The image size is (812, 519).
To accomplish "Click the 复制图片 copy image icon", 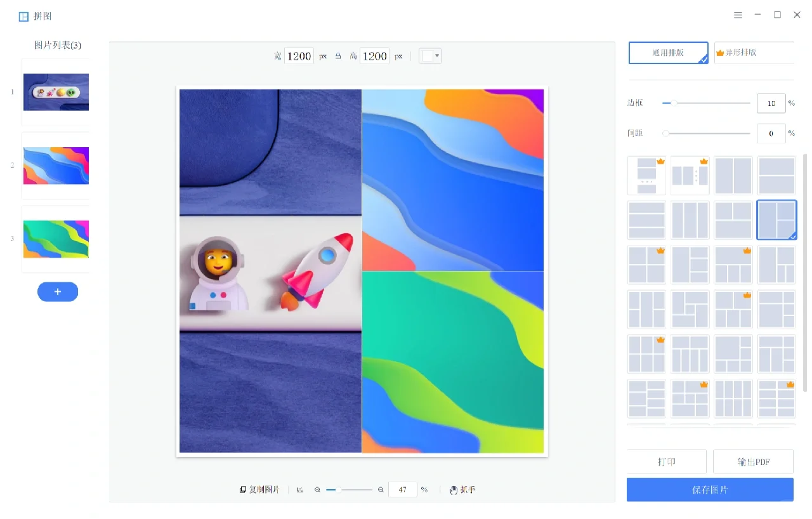I will [243, 489].
